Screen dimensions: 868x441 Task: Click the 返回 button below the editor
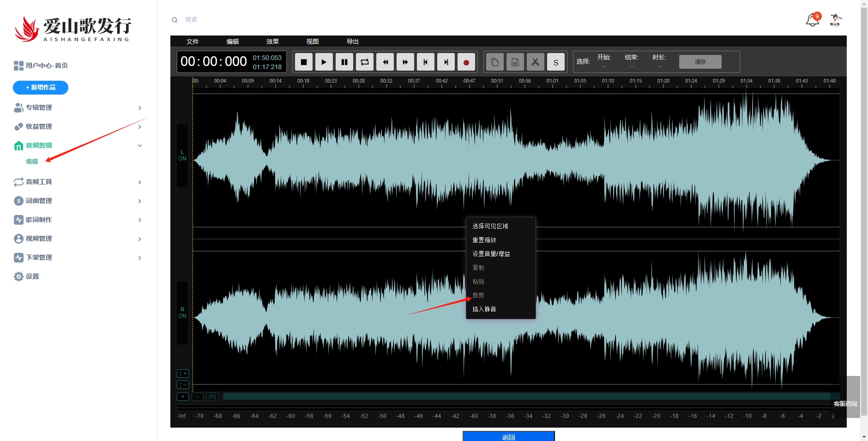click(508, 436)
